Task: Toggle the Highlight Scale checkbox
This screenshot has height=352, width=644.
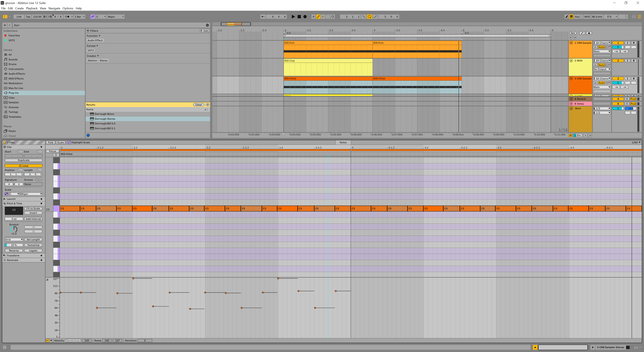Action: (x=69, y=142)
